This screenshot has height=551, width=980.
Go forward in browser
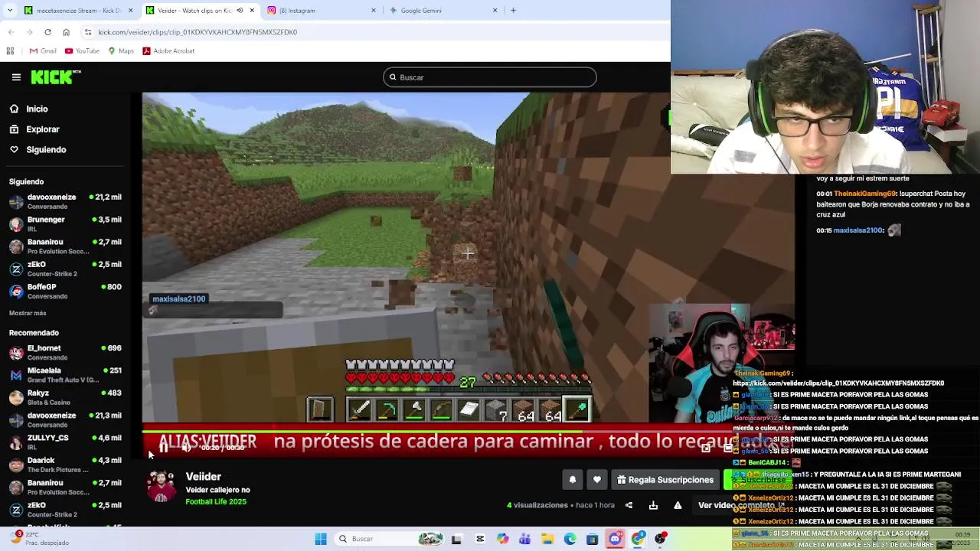29,32
